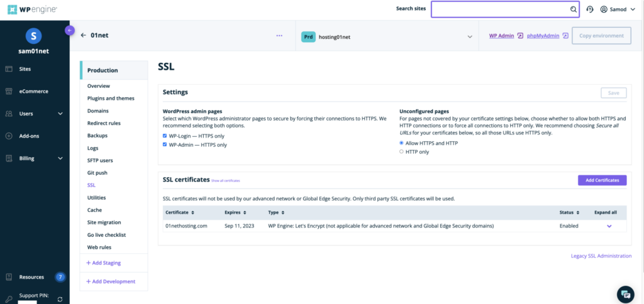Collapse sidebar with purple arrow button
Viewport: 644px width, 304px height.
click(x=70, y=30)
